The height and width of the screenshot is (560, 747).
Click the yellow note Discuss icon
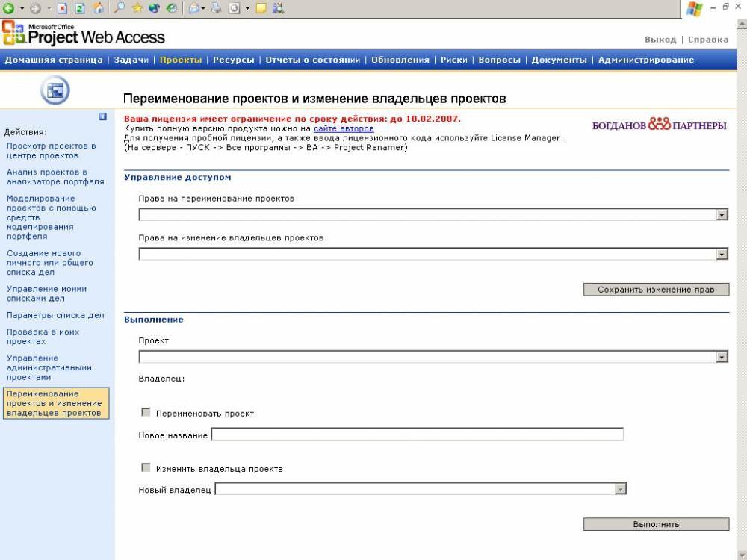pyautogui.click(x=261, y=7)
